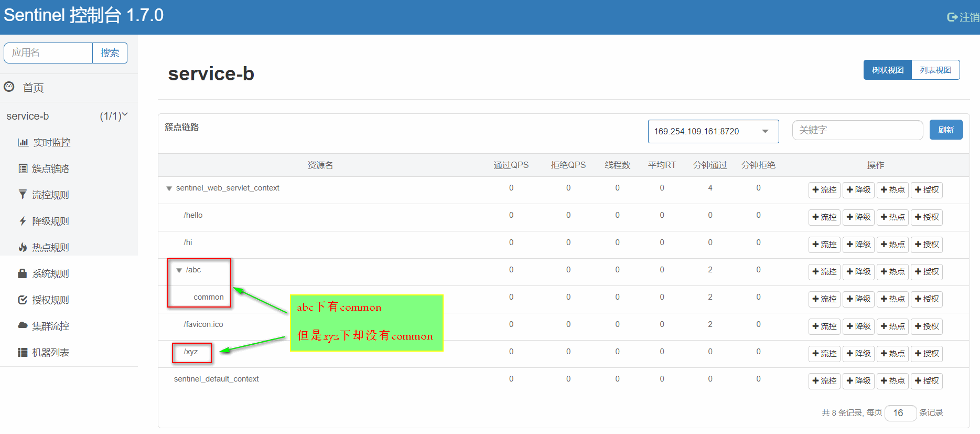Click the machine list grid icon
Screen dimensions: 980x434
click(23, 352)
